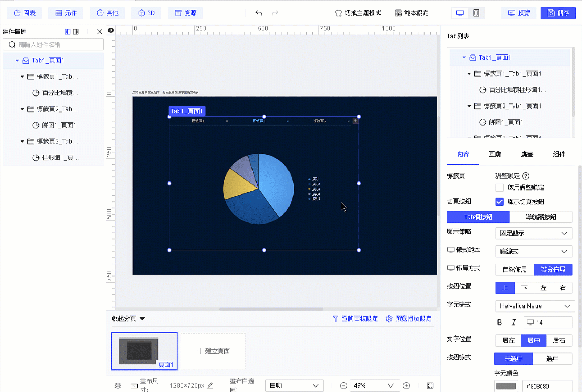Switch to desktop view mode icon
Viewport: 582px width, 392px height.
tap(460, 13)
